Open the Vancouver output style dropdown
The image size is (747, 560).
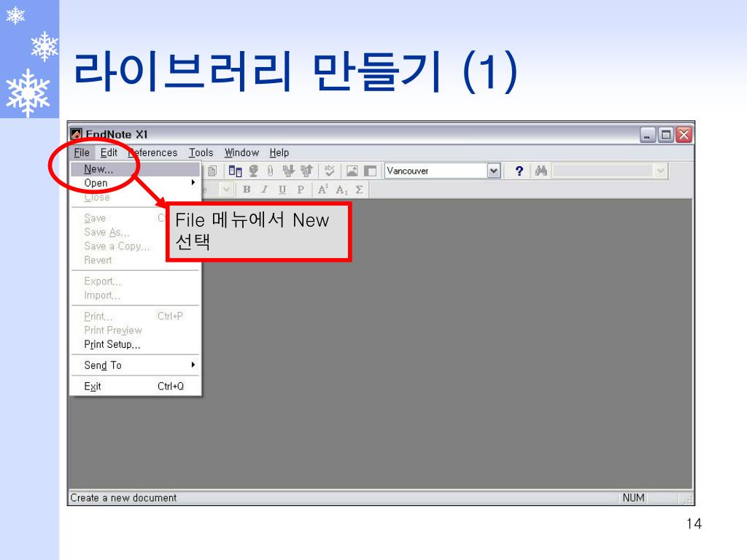point(494,171)
